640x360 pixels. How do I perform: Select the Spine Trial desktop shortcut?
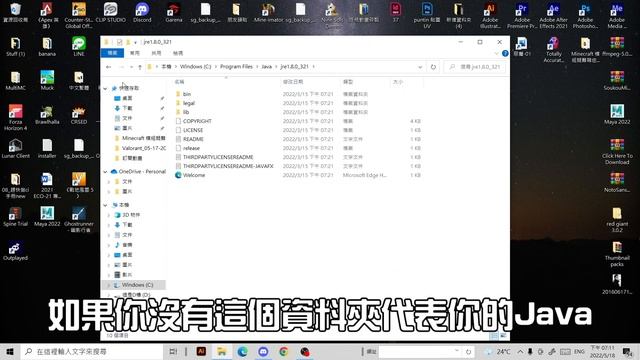point(16,216)
